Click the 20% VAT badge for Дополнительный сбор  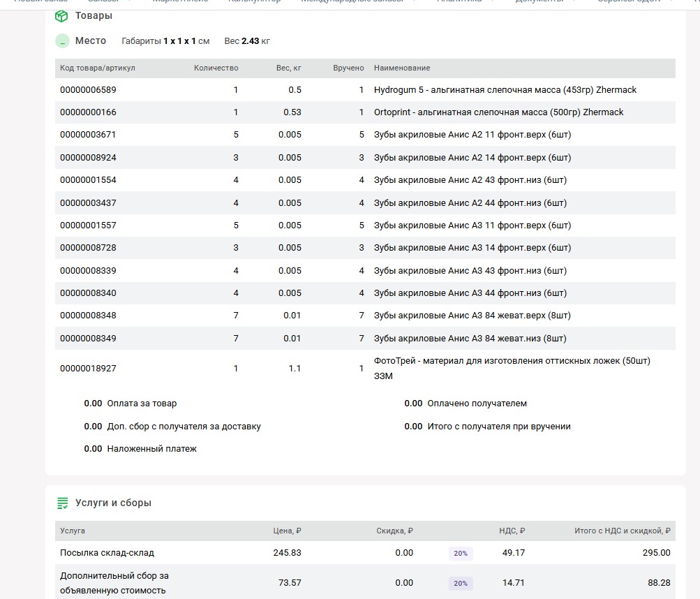(461, 583)
